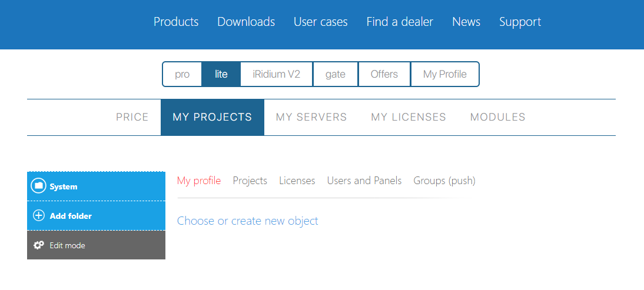
Task: Go to Downloads in the top navigation
Action: [x=246, y=22]
